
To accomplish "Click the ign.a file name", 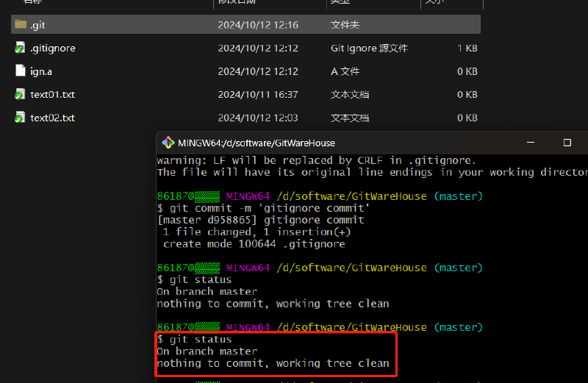I will (41, 71).
